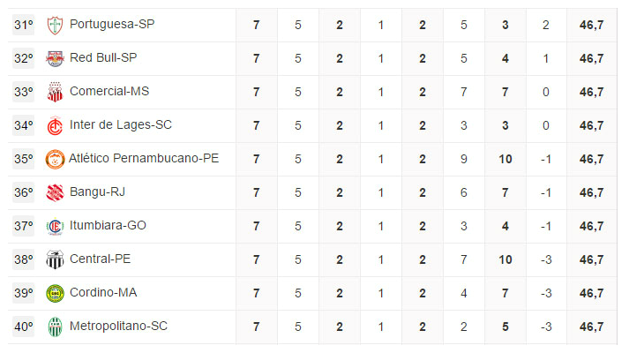Click the Portuguesa-SP team crest
The width and height of the screenshot is (644, 353).
point(55,25)
